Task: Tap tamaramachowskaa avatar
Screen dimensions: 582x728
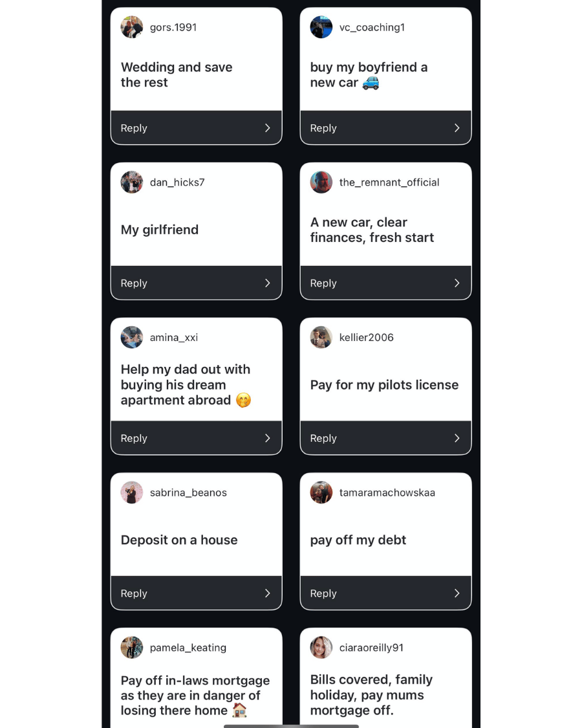Action: pos(321,492)
